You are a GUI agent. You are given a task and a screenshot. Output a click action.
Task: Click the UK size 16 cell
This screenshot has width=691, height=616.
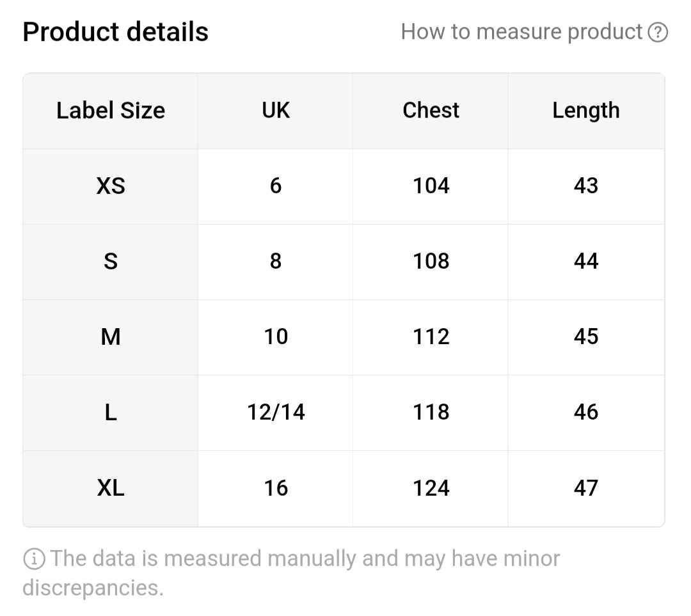pyautogui.click(x=275, y=489)
